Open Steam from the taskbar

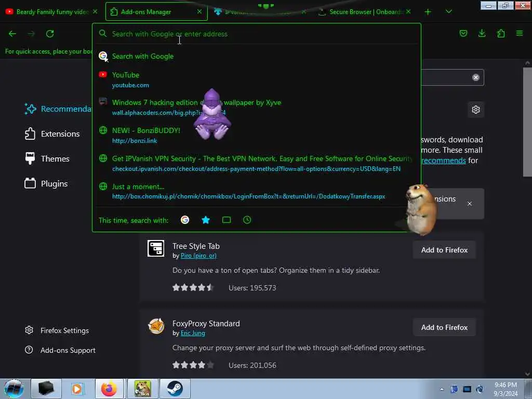point(175,389)
